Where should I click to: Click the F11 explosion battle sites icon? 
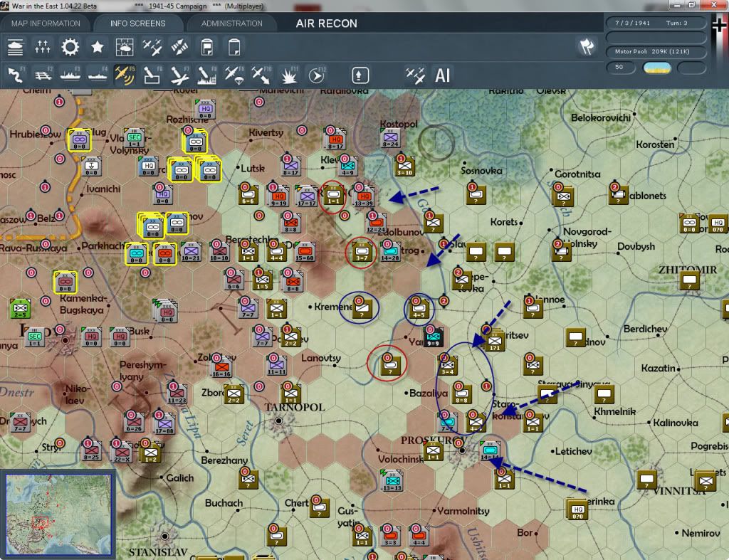tap(289, 75)
